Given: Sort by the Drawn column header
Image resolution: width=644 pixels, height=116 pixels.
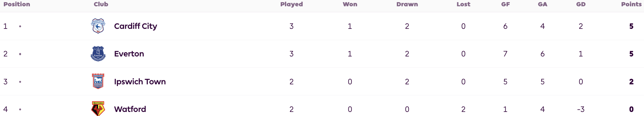Looking at the screenshot, I should [407, 4].
